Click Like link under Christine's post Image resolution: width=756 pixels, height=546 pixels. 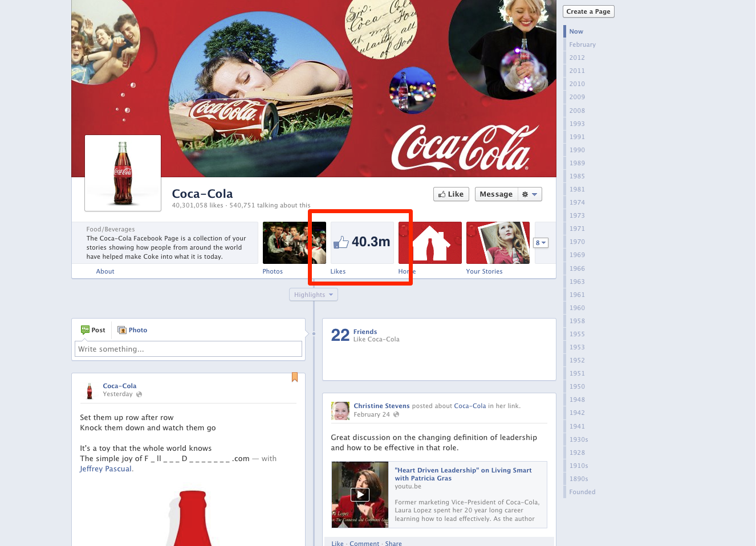[338, 543]
